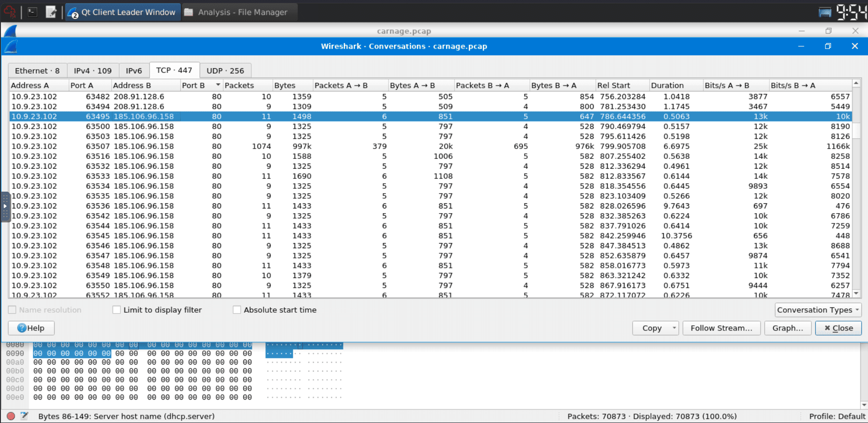Click the capture status red circle icon
This screenshot has height=423, width=868.
click(11, 416)
